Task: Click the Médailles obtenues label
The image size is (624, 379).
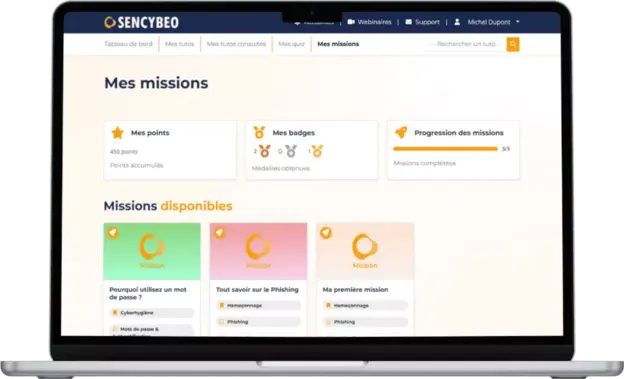Action: tap(281, 168)
